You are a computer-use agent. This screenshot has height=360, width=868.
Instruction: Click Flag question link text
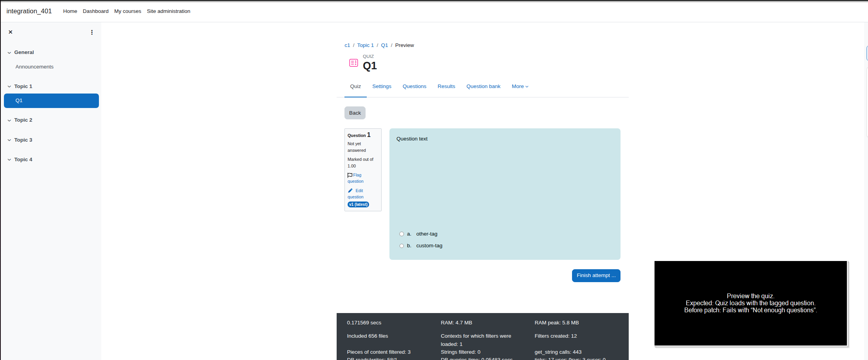[x=355, y=178]
